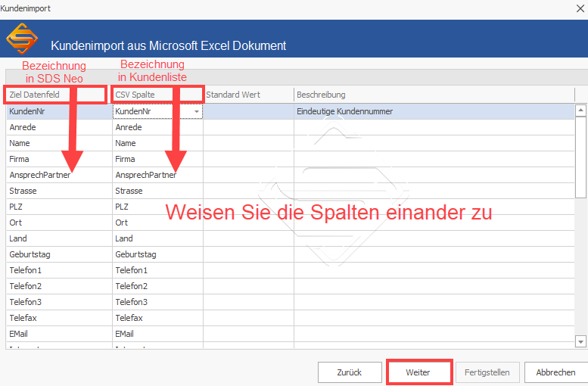Select the Telefax target field cell
588x386 pixels.
59,318
